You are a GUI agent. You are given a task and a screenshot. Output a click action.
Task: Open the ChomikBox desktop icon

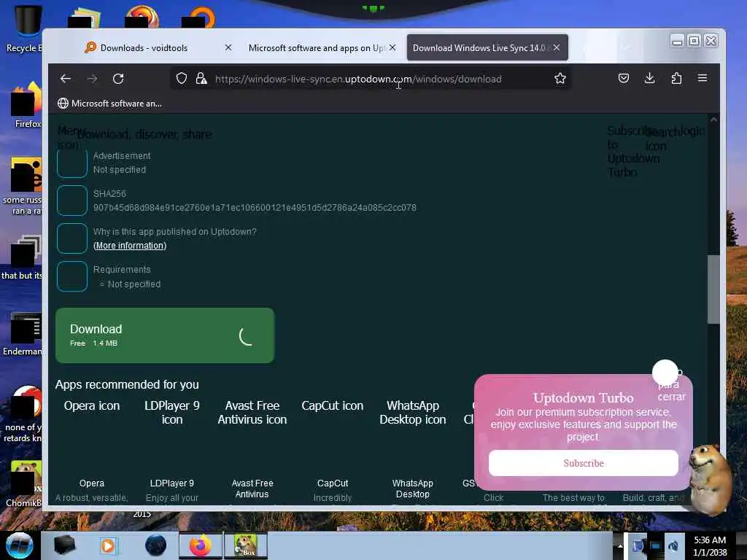[x=24, y=483]
